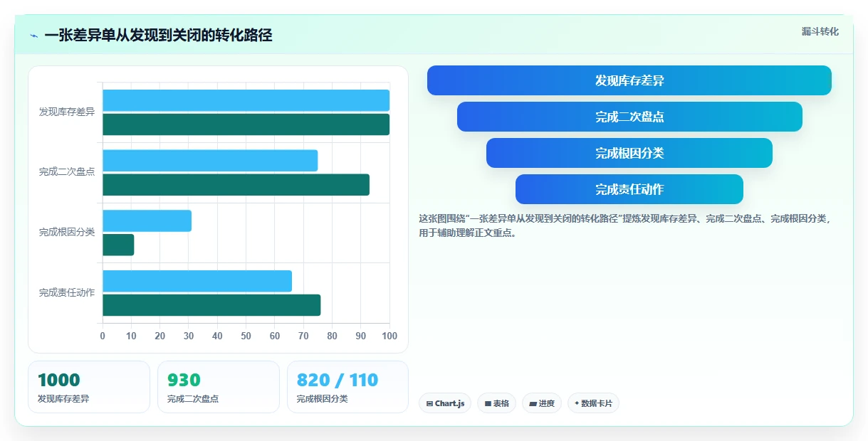Click the dark green bar for 发现库存差异
This screenshot has width=868, height=441.
246,124
